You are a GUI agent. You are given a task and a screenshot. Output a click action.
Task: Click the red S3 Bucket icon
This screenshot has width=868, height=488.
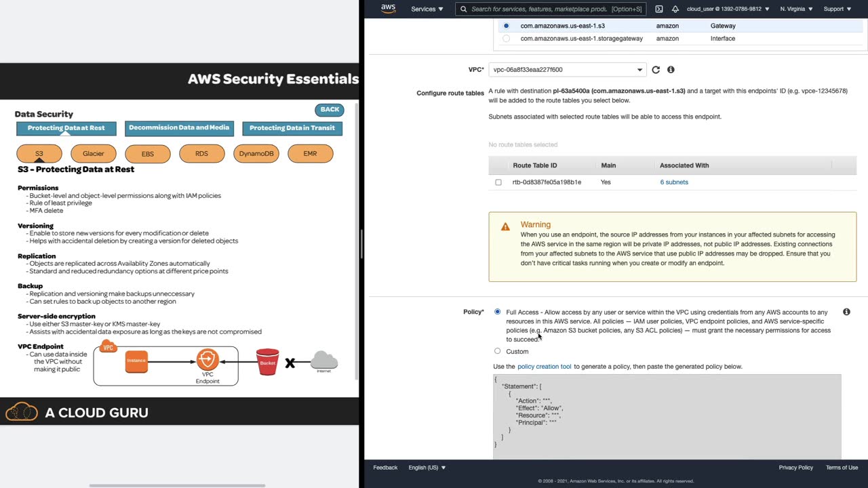(x=267, y=362)
